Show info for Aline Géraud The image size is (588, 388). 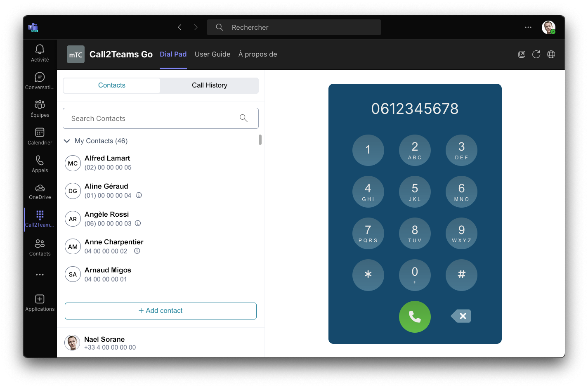coord(139,195)
